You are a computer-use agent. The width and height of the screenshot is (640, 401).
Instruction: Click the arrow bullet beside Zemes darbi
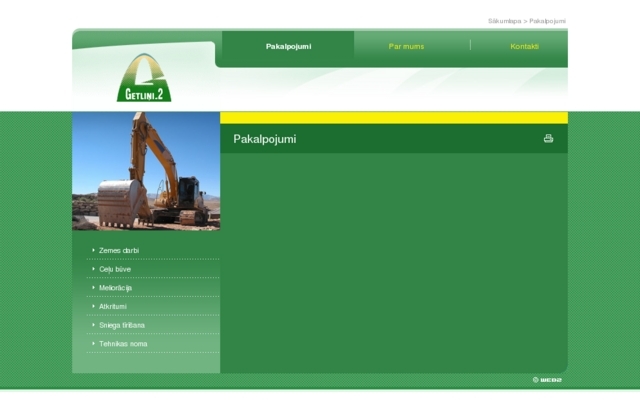93,250
